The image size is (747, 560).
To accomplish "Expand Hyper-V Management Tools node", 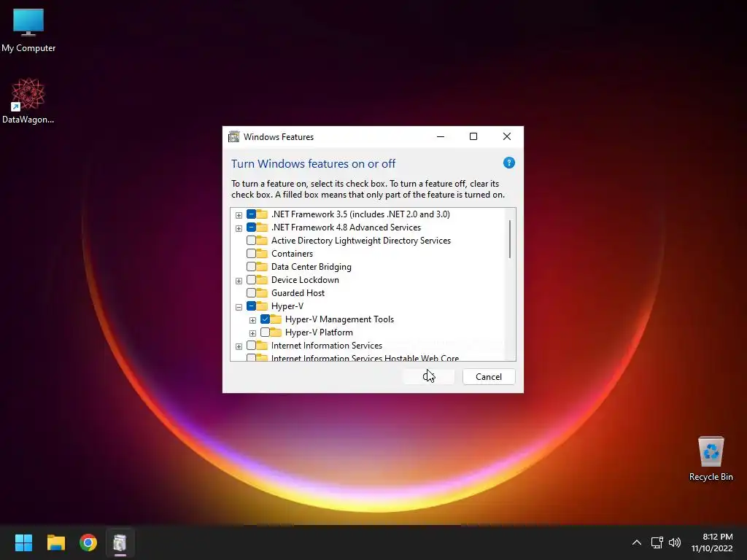I will click(252, 320).
